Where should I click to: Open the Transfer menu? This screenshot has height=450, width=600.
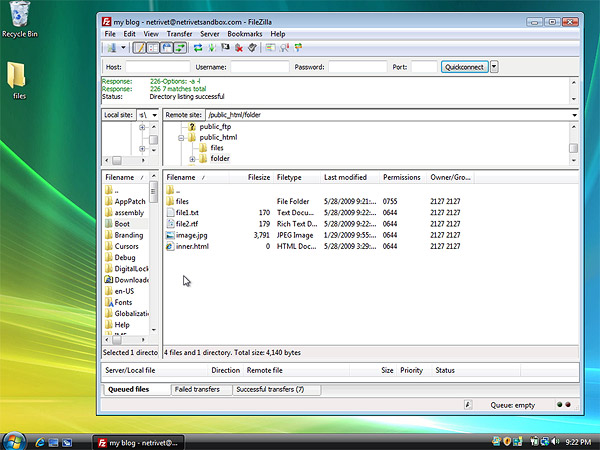[179, 34]
